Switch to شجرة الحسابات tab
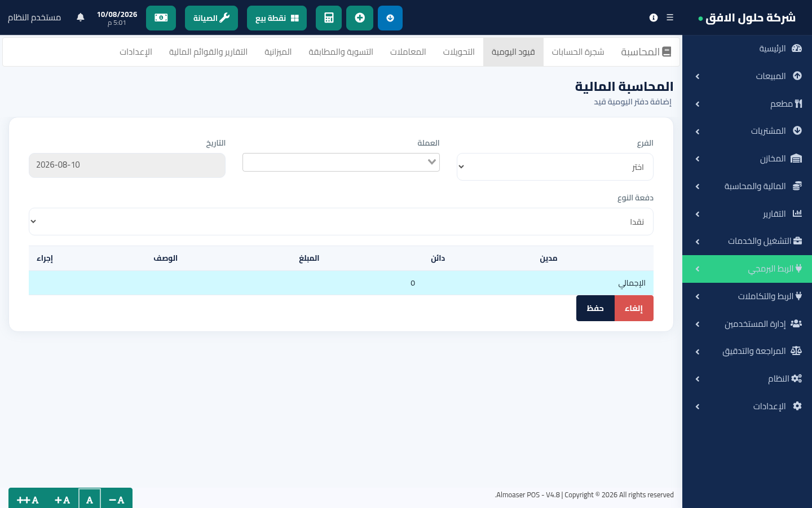812x508 pixels. coord(578,52)
